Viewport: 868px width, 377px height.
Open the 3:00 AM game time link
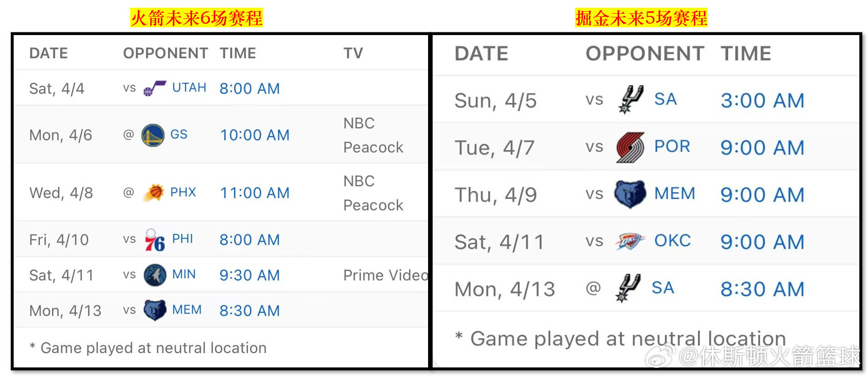coord(762,101)
